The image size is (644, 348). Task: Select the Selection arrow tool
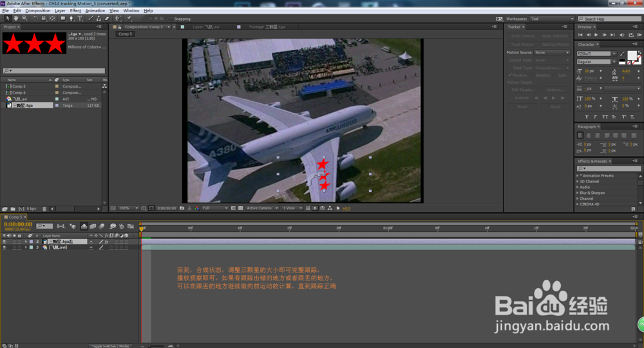(x=7, y=19)
